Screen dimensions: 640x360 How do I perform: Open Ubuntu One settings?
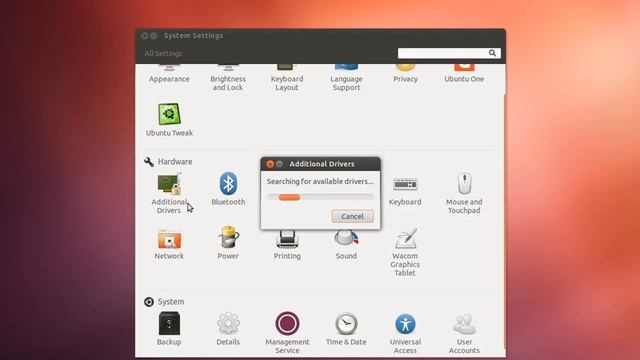click(x=464, y=74)
